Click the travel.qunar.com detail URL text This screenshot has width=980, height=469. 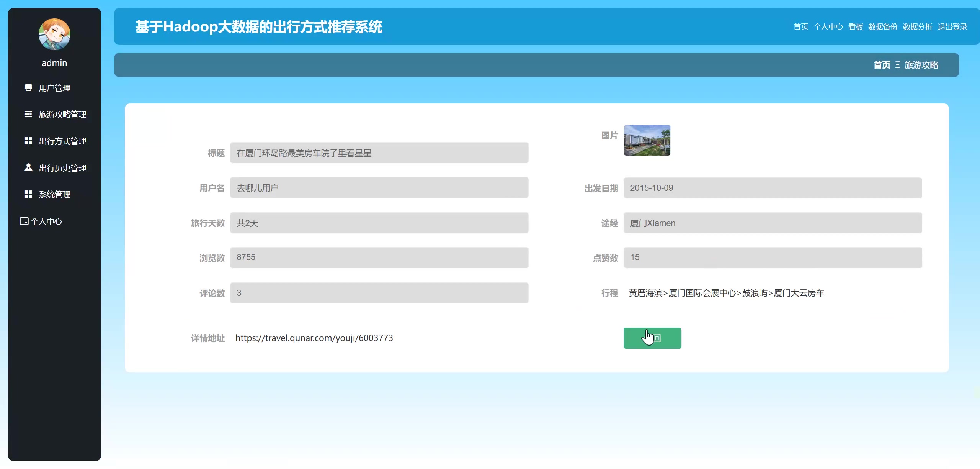[314, 338]
